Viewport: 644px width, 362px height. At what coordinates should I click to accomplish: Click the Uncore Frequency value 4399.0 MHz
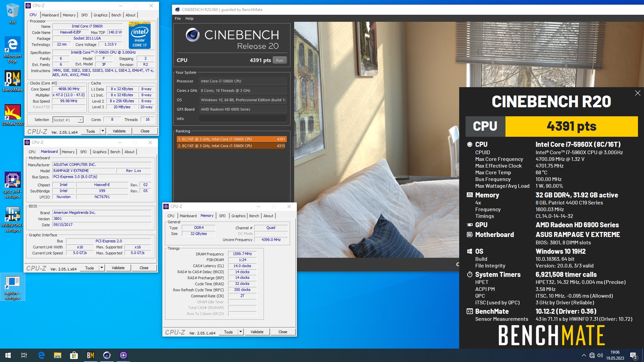pyautogui.click(x=271, y=240)
